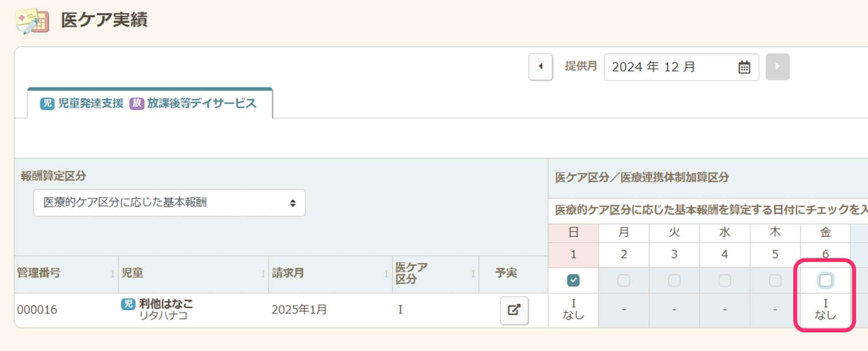Uncheck the checkbox for day 1
868x351 pixels.
pyautogui.click(x=573, y=281)
